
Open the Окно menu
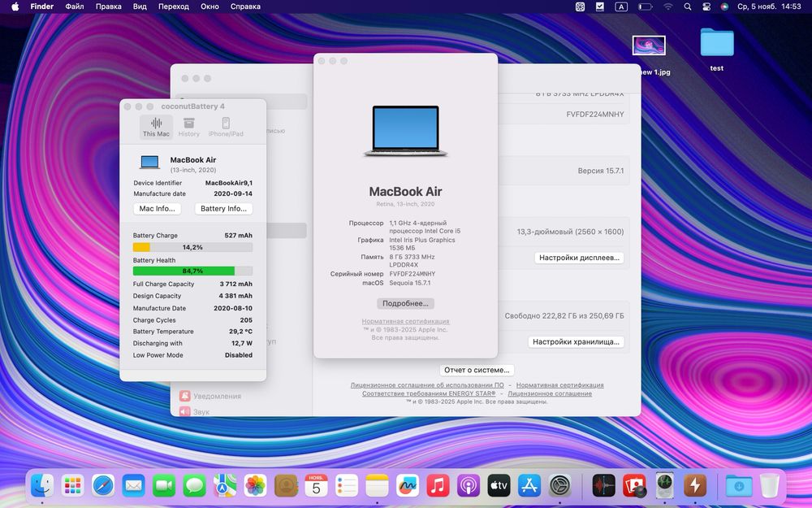pos(209,7)
